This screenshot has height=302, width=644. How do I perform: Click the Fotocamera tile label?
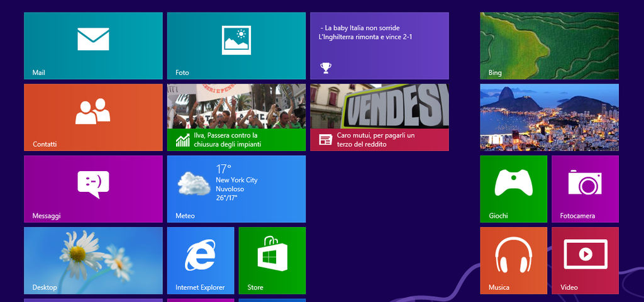click(x=577, y=216)
